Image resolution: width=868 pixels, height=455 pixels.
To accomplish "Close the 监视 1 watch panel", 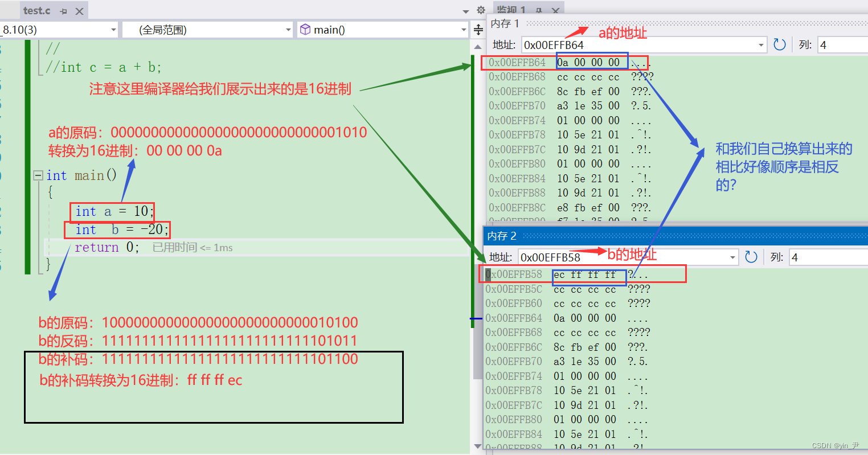I will [x=555, y=10].
